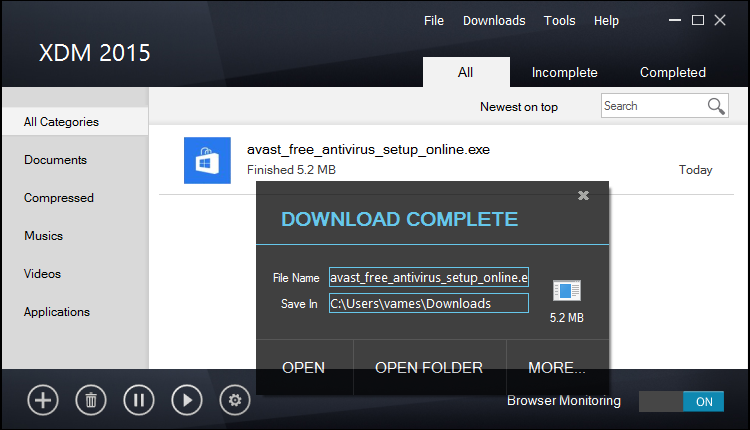Click the file type icon above 5.2 MB

(x=567, y=291)
